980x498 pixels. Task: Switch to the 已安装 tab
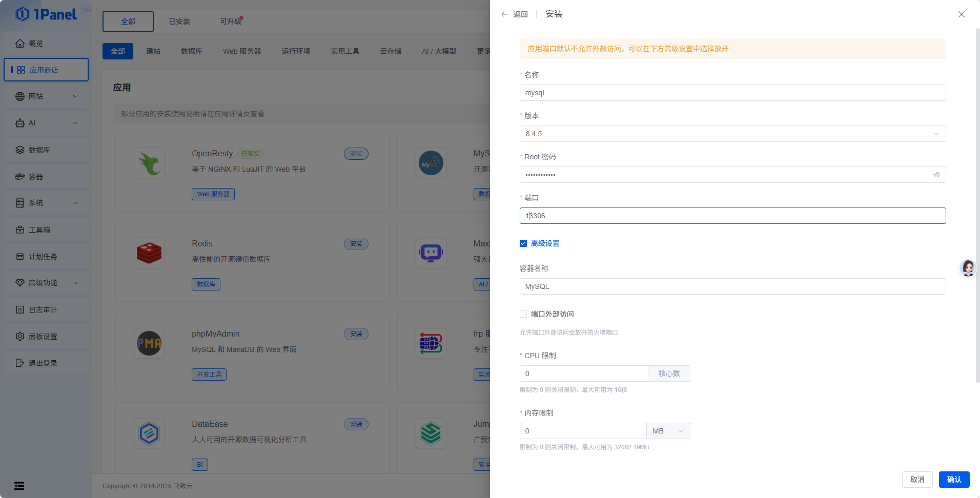click(179, 22)
